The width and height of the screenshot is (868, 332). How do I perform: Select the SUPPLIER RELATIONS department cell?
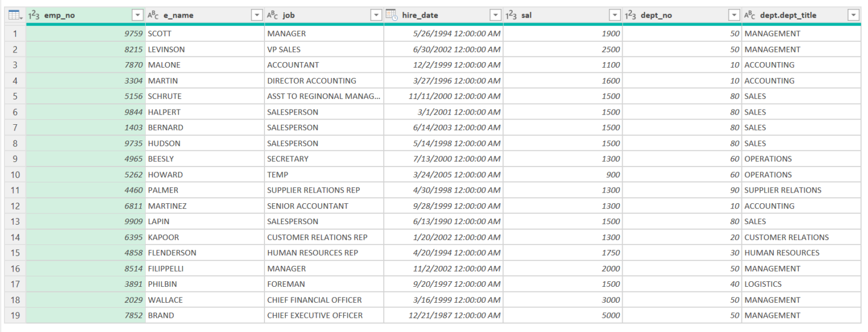coord(801,190)
